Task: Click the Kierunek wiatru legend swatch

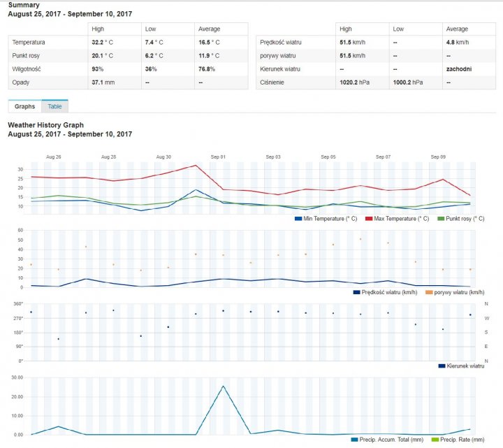Action: pyautogui.click(x=441, y=366)
